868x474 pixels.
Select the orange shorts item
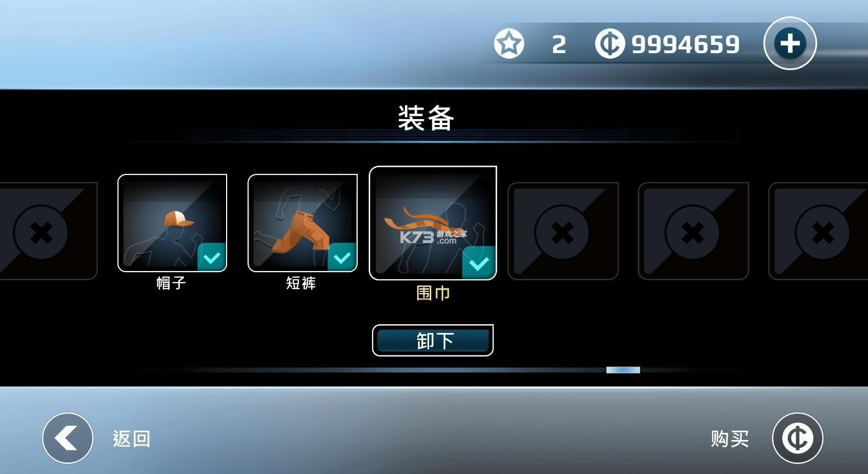point(302,223)
